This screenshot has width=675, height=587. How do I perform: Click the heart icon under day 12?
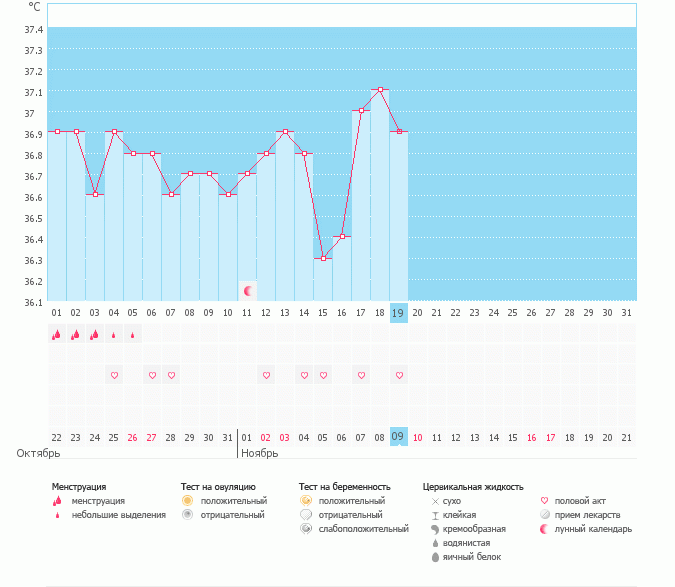266,375
